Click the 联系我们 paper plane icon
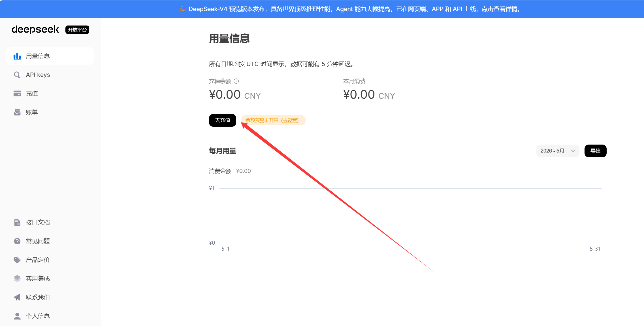Screen dimensions: 644x326 [17, 297]
